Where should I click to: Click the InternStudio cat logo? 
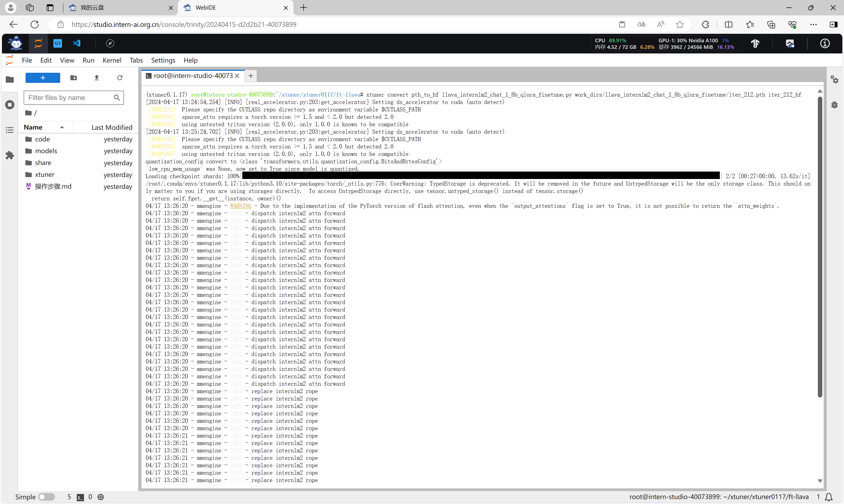tap(16, 43)
